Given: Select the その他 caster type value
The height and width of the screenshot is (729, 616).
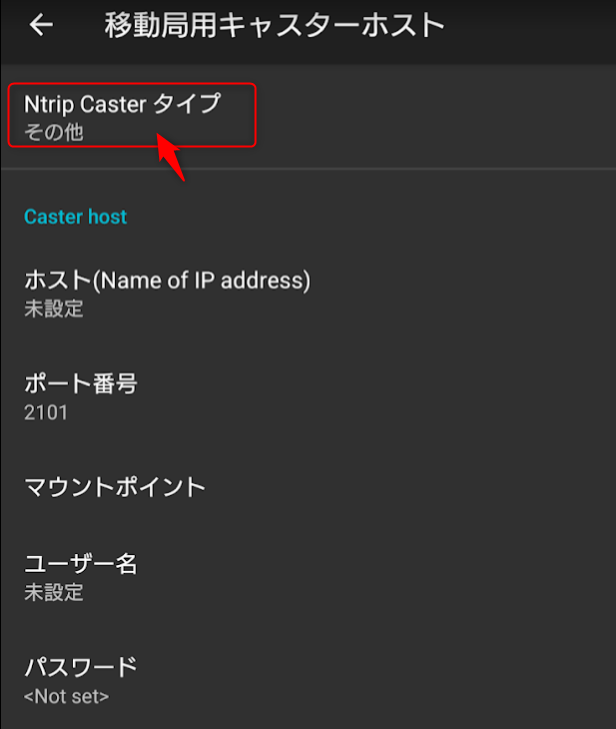Looking at the screenshot, I should [54, 132].
